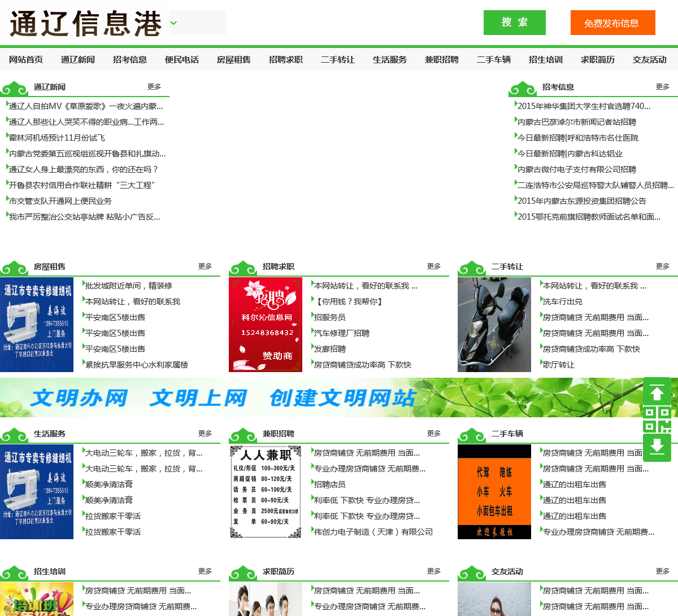Click the scroll-to-top arrow icon
The width and height of the screenshot is (678, 616).
point(657,391)
